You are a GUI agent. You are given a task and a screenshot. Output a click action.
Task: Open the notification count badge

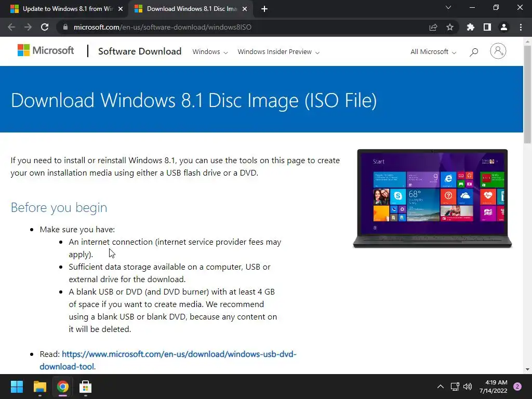tap(517, 387)
